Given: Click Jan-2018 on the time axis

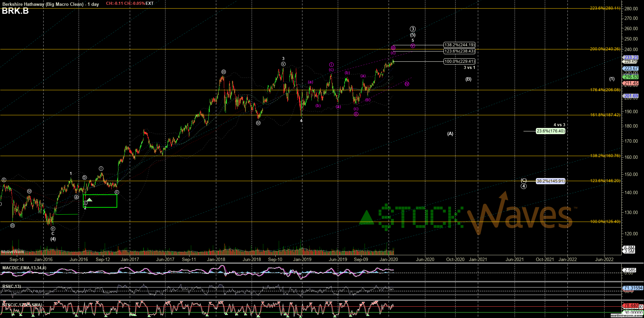Looking at the screenshot, I should [x=216, y=260].
